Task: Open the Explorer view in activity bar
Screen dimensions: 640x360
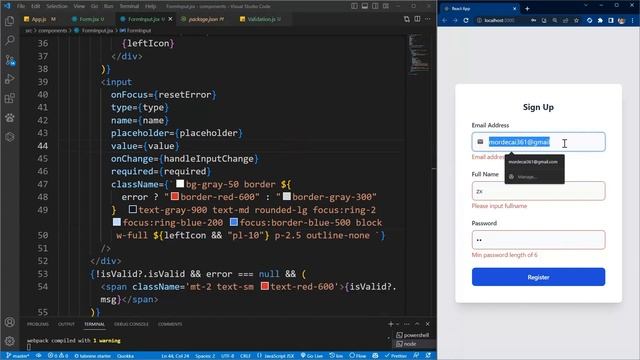Action: click(x=10, y=21)
